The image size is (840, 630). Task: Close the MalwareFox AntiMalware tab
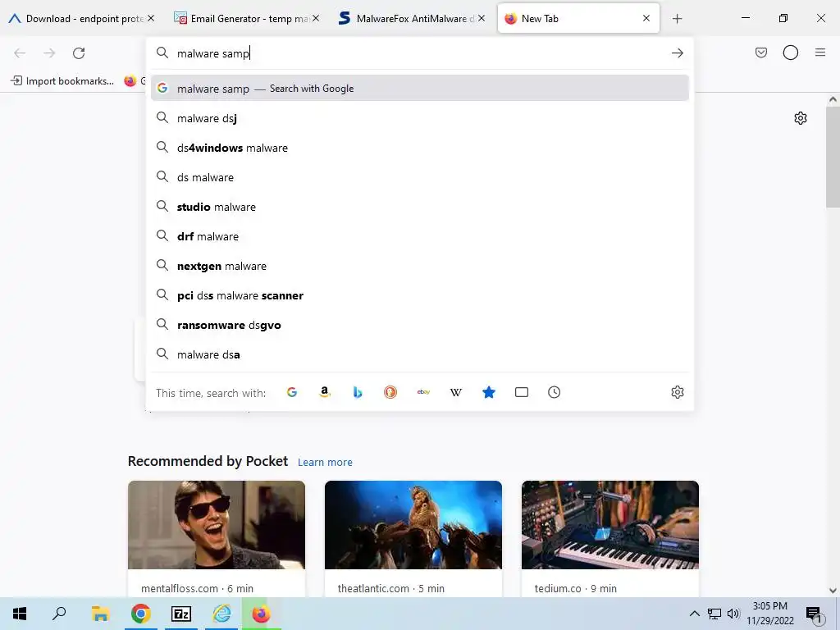click(481, 18)
